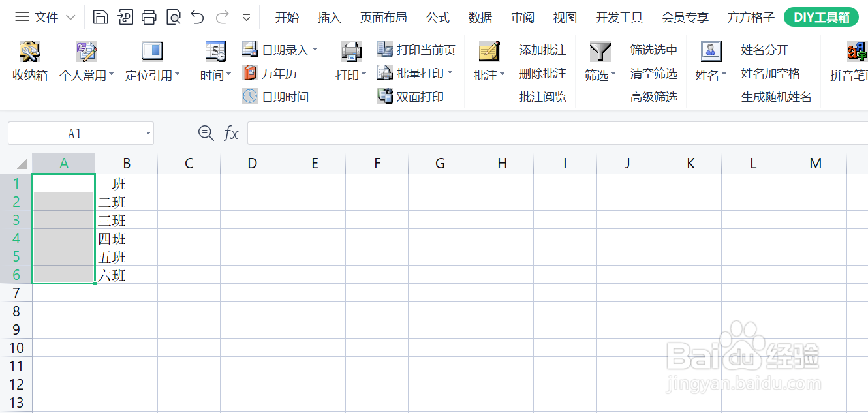Expand the 批量打印 dropdown arrow
Viewport: 868px width, 413px height.
point(450,73)
